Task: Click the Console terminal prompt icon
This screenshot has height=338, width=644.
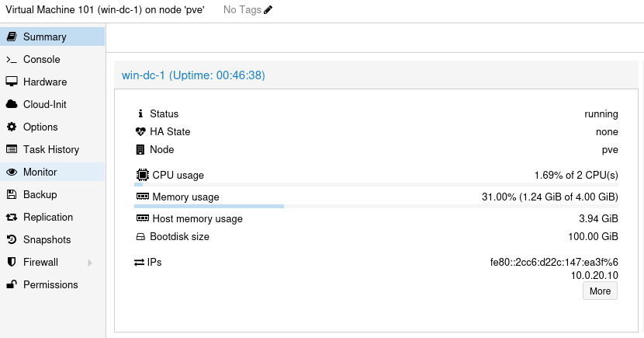Action: coord(12,60)
